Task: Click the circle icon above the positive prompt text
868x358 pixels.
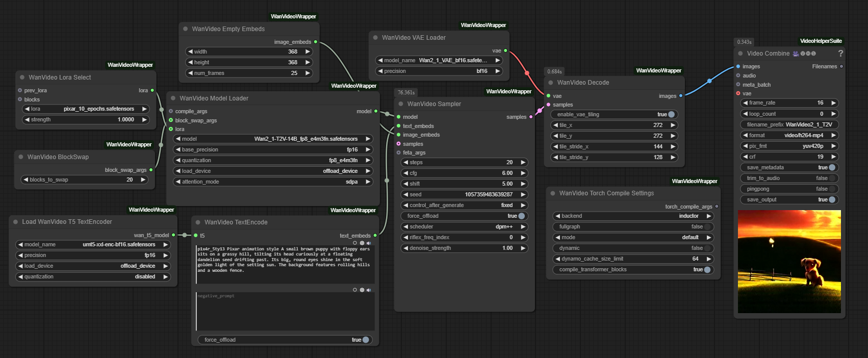Action: coord(355,243)
